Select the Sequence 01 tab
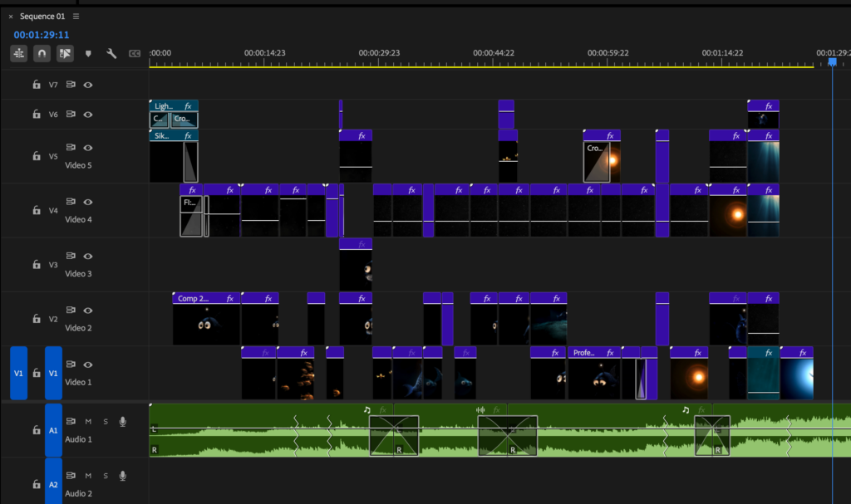The height and width of the screenshot is (504, 851). (42, 17)
